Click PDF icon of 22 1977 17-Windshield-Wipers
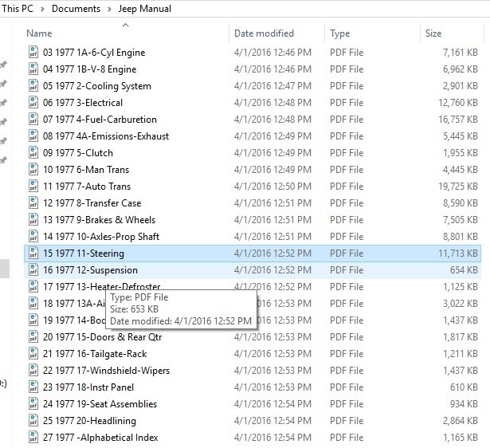This screenshot has width=490, height=448. pyautogui.click(x=33, y=370)
